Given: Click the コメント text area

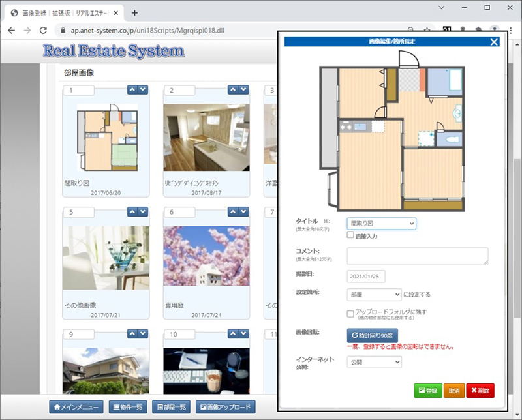Looking at the screenshot, I should coord(418,256).
